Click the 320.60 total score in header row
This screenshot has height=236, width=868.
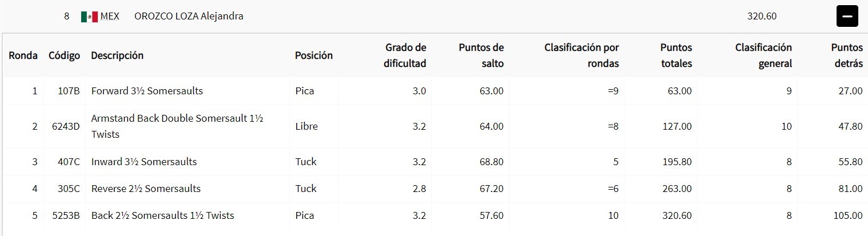tap(762, 17)
